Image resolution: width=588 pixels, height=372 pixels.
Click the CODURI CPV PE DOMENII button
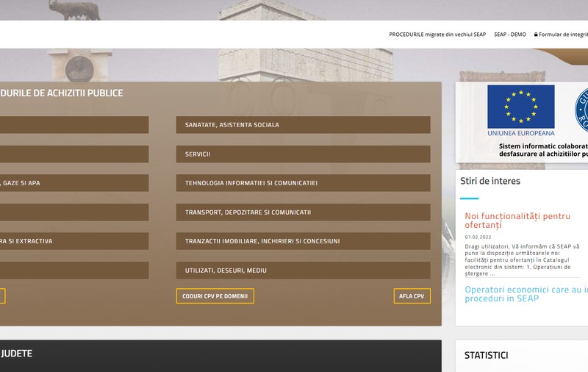click(x=215, y=296)
